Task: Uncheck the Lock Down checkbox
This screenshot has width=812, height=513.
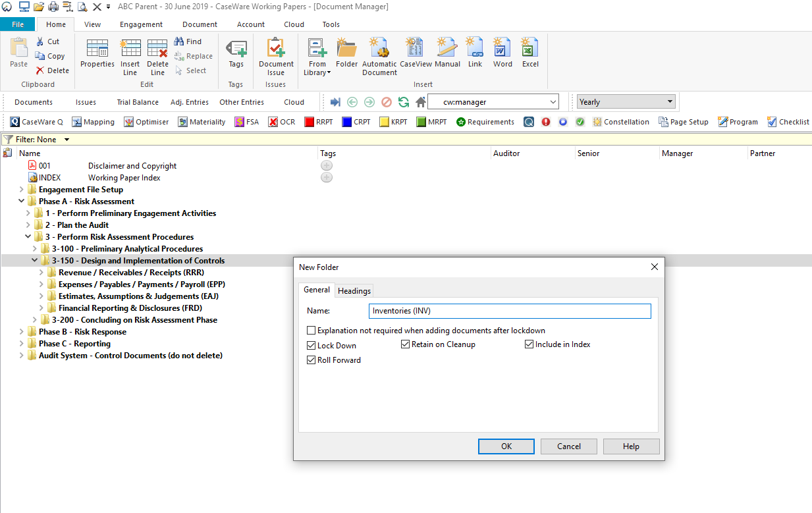Action: pos(311,346)
